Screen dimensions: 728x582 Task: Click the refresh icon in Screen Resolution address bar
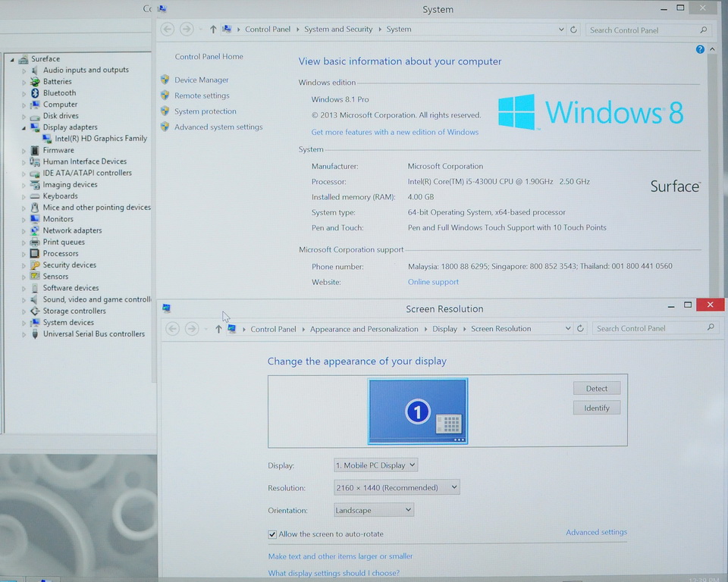pyautogui.click(x=580, y=329)
